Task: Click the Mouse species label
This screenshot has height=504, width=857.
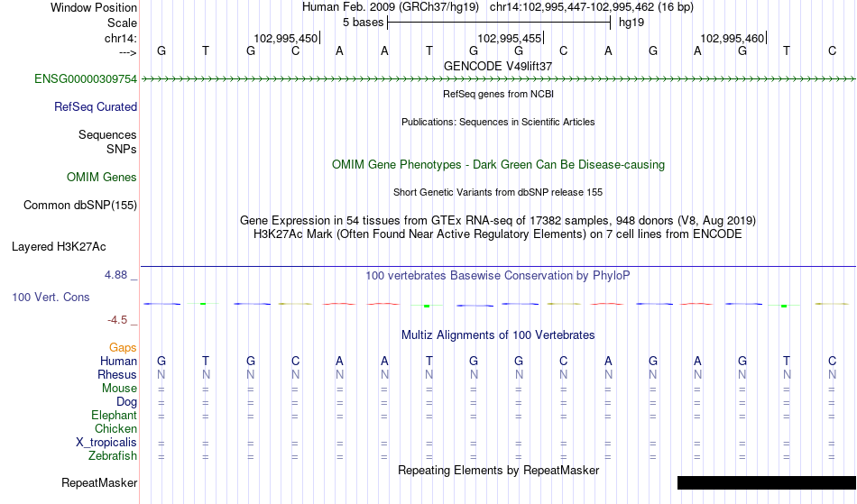Action: (119, 389)
